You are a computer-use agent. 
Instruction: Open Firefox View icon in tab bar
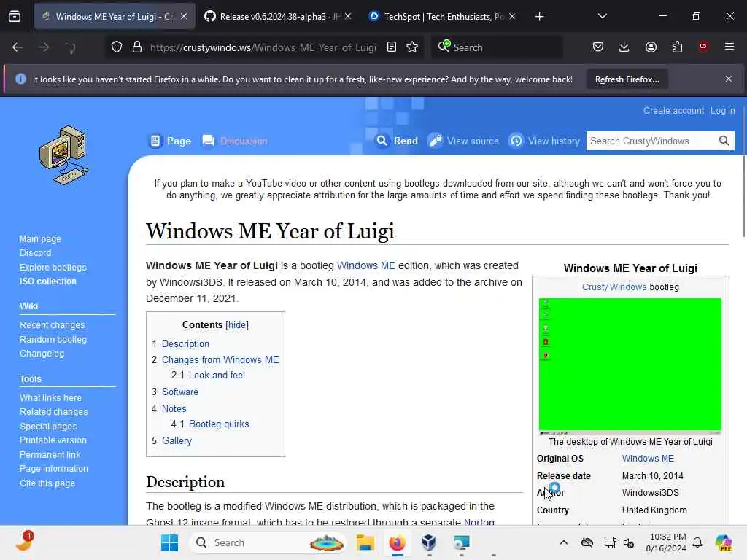[x=15, y=17]
